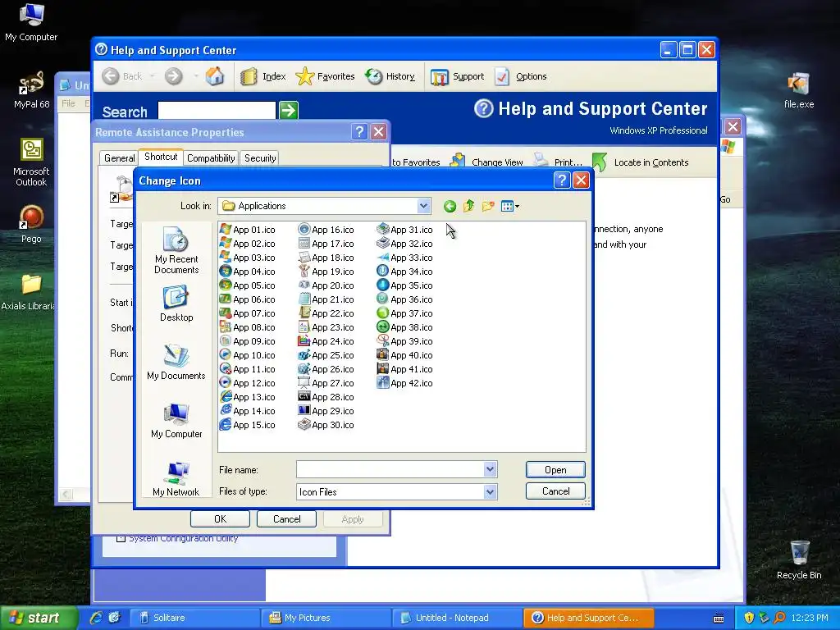Go up one level in Change Icon dialog

point(468,206)
